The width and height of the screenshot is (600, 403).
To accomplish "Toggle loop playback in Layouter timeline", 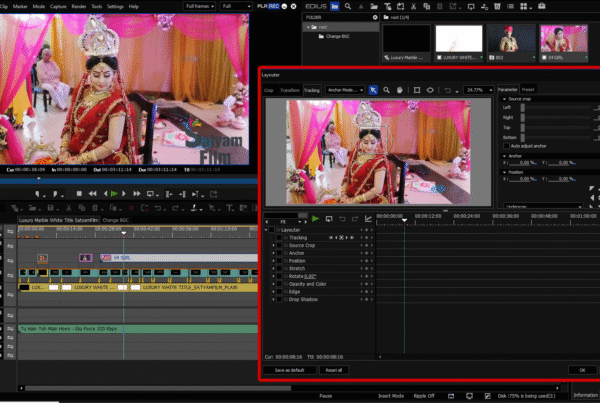I will coord(329,219).
